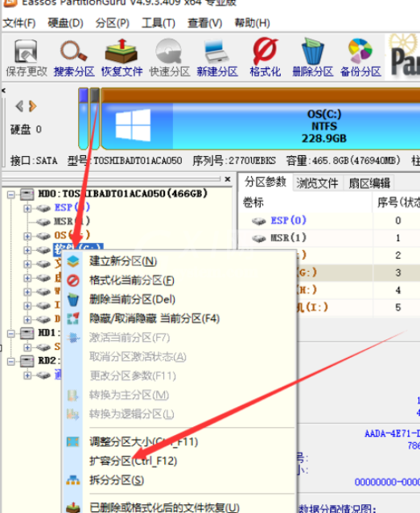Screen dimensions: 420x513
Task: Click the red prohibited icon beside 格式化当前分区
Action: pos(73,281)
